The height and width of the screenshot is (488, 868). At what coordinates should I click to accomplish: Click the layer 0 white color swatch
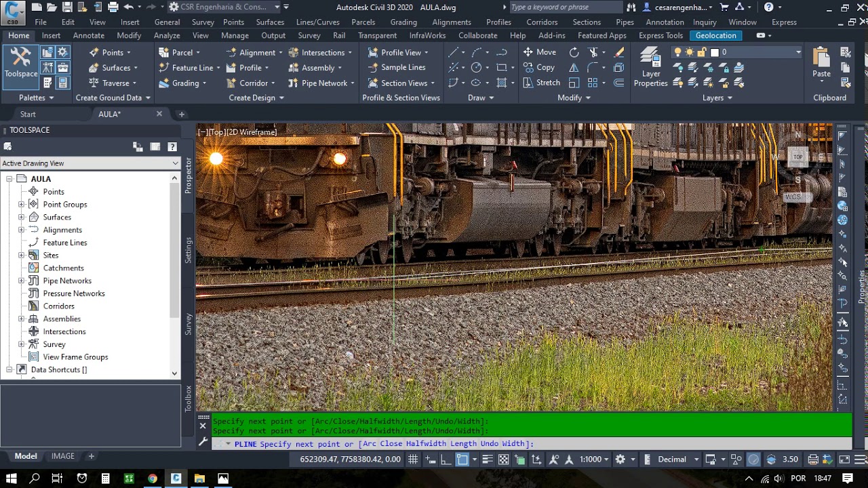click(x=714, y=52)
